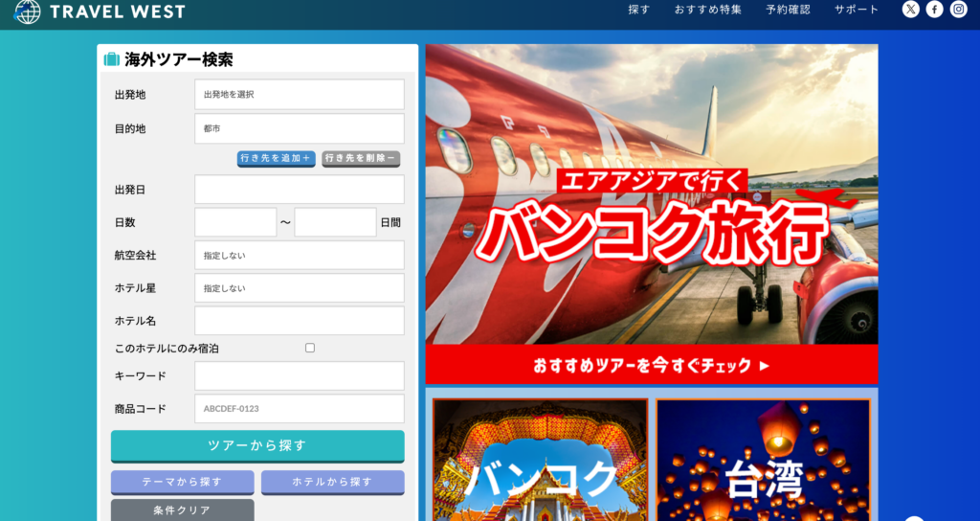Viewport: 980px width, 521px height.
Task: Click the Travel West globe logo
Action: 28,11
